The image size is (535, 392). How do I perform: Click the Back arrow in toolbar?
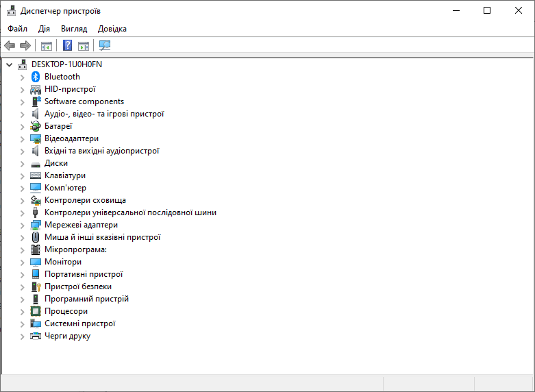coord(10,45)
